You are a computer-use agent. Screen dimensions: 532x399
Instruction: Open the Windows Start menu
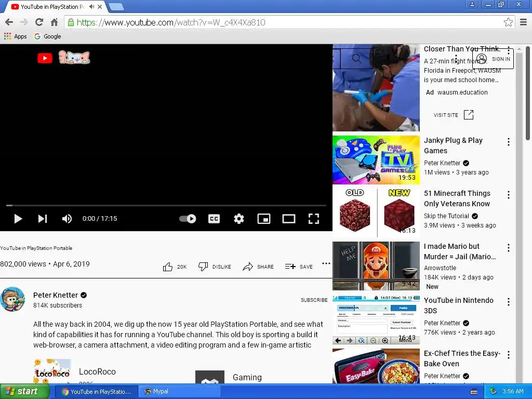[24, 392]
